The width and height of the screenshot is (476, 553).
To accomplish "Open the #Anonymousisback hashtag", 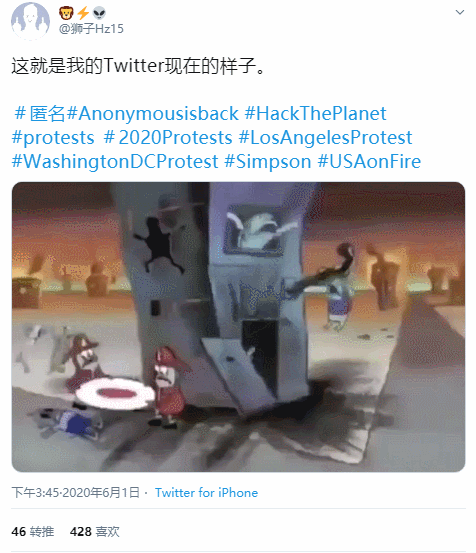I will pyautogui.click(x=153, y=114).
